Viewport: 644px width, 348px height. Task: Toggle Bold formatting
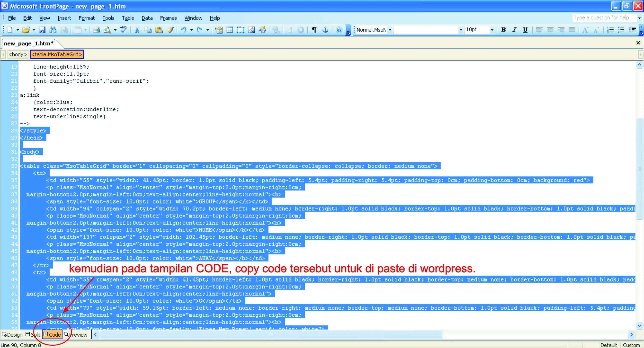[x=503, y=30]
